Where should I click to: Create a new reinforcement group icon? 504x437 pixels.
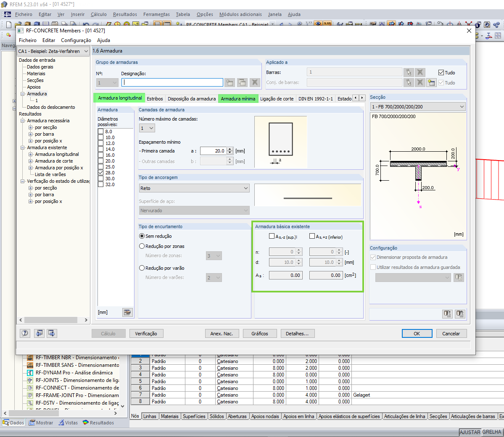pyautogui.click(x=230, y=83)
